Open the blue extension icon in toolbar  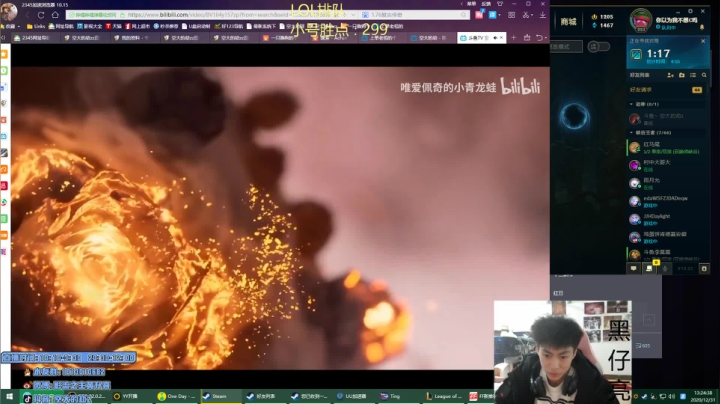pos(493,15)
